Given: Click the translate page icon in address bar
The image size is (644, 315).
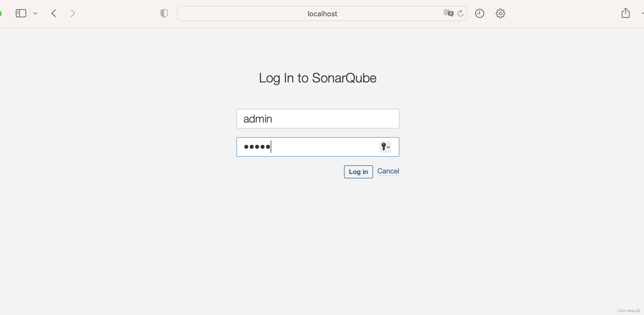Looking at the screenshot, I should click(448, 13).
